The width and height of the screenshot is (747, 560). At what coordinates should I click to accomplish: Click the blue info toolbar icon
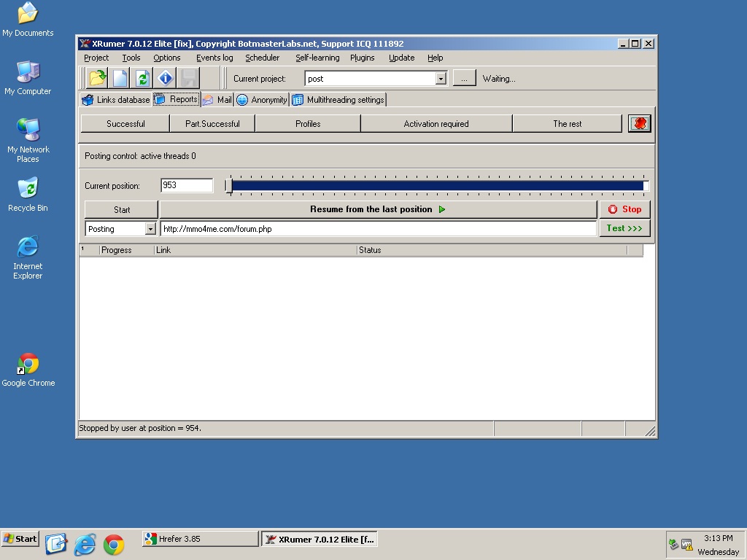pyautogui.click(x=166, y=78)
